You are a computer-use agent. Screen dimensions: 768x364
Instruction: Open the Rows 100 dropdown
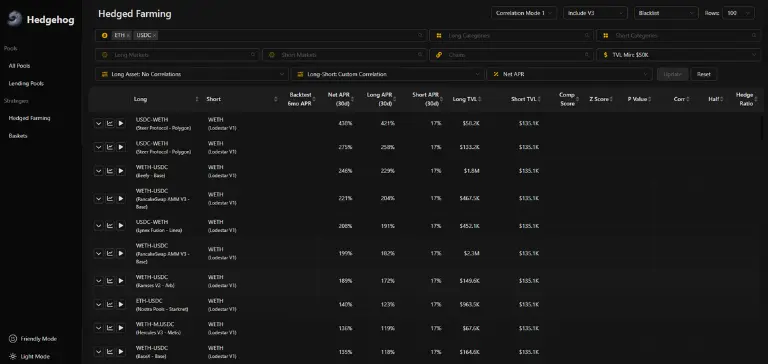(739, 13)
